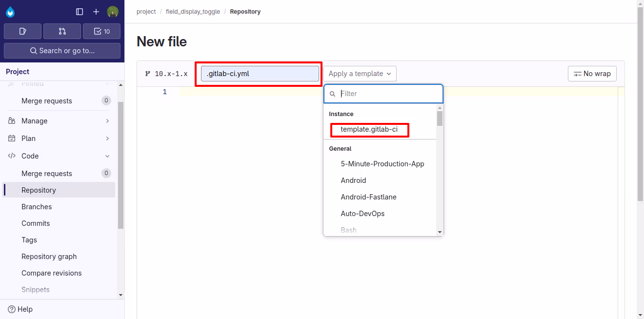The image size is (644, 319).
Task: Click the Repository breadcrumb
Action: [245, 12]
